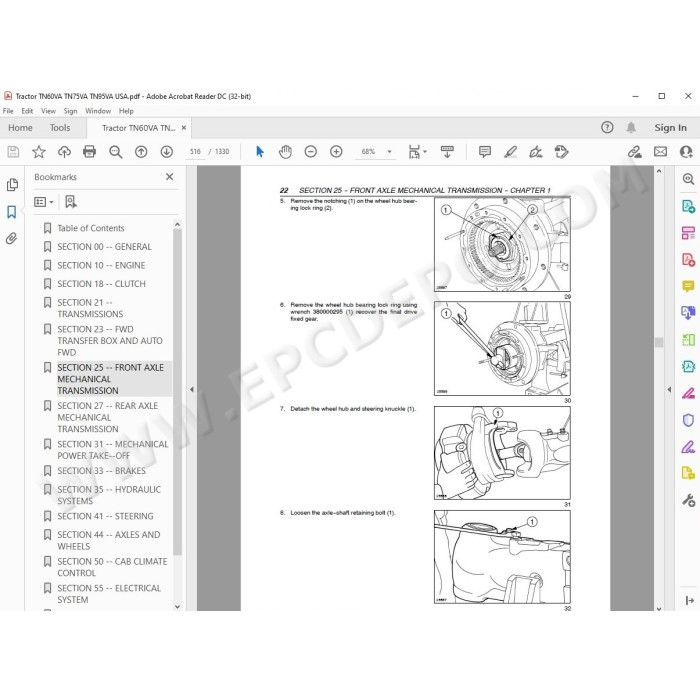Jump to SECTION 18 -- CLUTCH bookmark
Screen dimensions: 700x700
[101, 284]
